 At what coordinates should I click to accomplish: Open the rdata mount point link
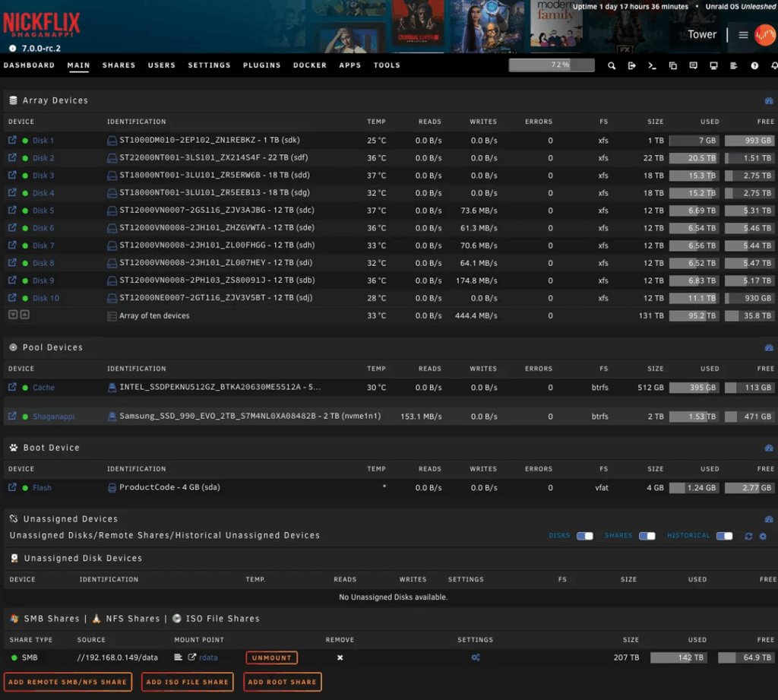click(x=208, y=657)
